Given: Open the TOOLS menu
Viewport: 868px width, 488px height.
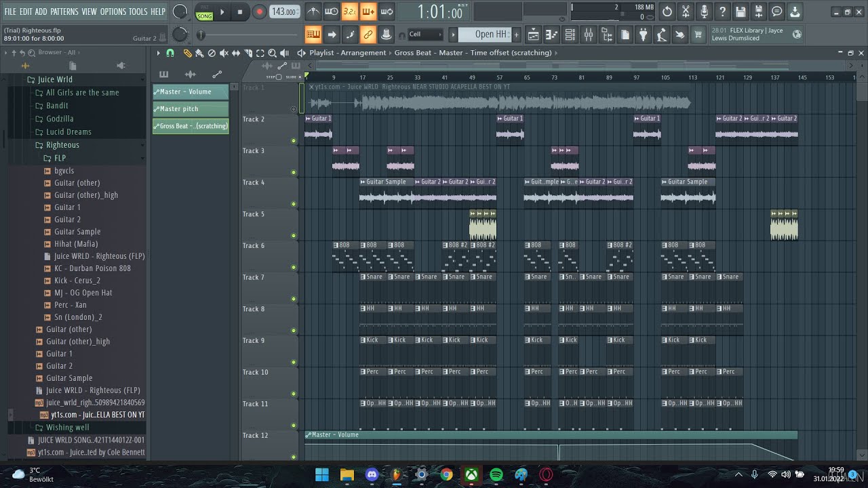Looking at the screenshot, I should pos(138,12).
